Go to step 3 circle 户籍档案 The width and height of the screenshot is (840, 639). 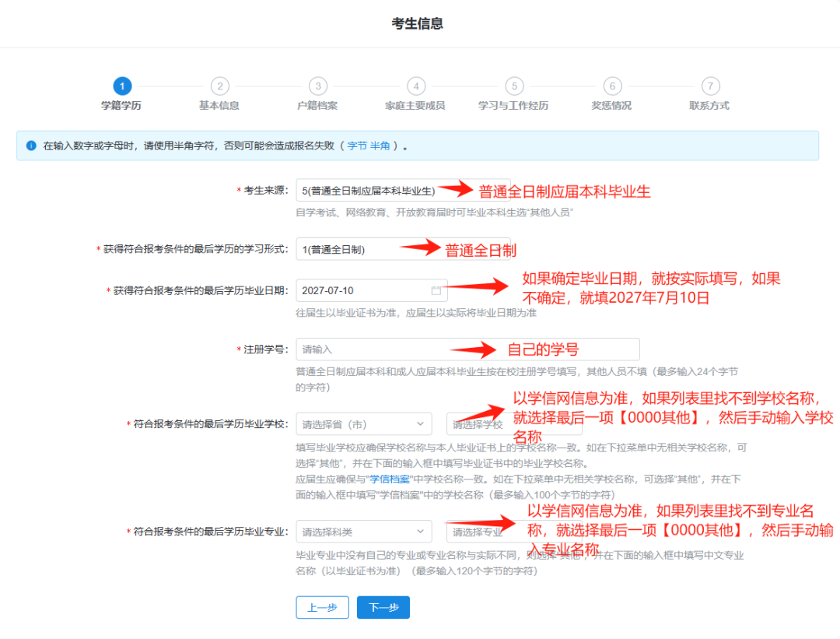click(318, 86)
